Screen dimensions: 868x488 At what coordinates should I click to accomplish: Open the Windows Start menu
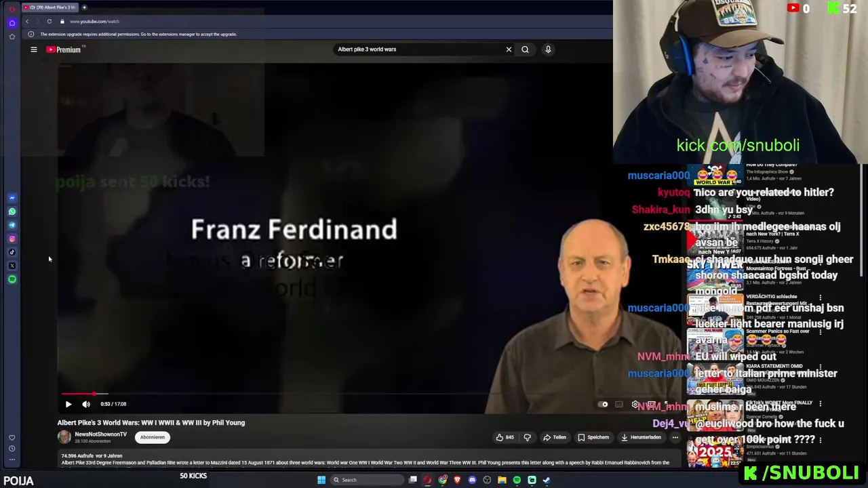tap(321, 480)
